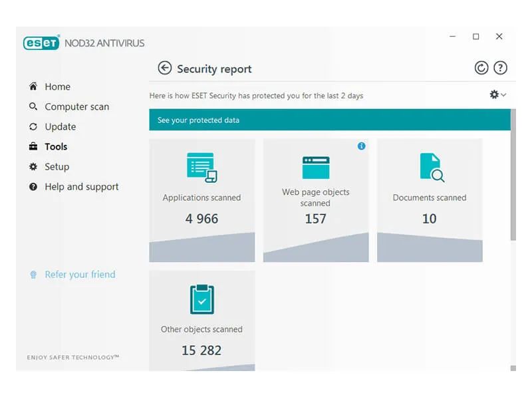532x399 pixels.
Task: Click the Home house icon
Action: click(x=33, y=86)
